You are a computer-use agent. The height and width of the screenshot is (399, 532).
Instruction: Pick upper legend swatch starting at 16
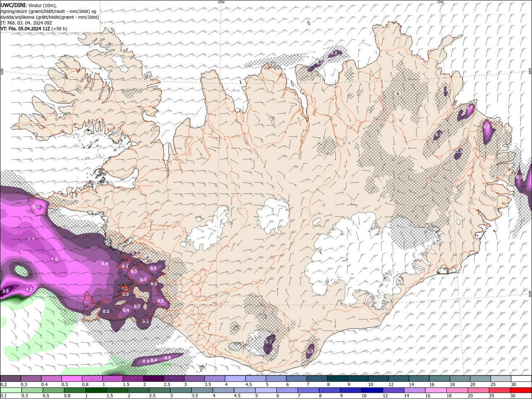coord(439,379)
